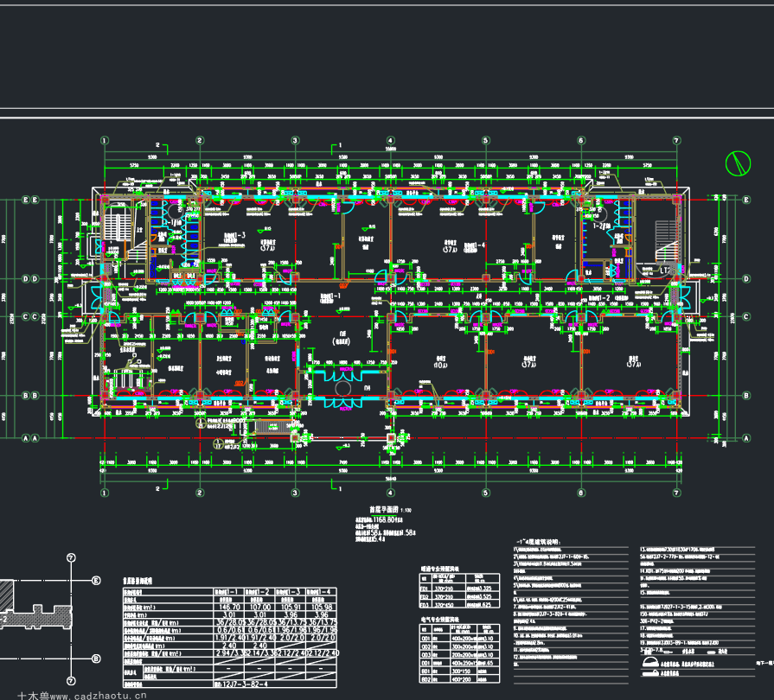Click the 370*450 hole size cell
Image resolution: width=774 pixels, height=700 pixels.
click(445, 604)
